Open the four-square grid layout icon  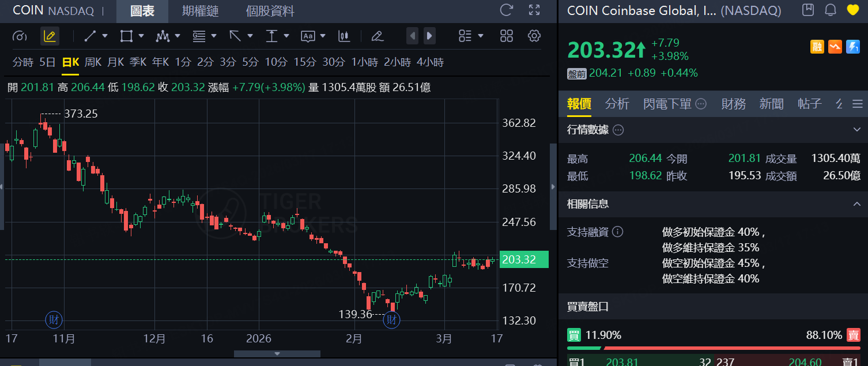click(x=507, y=36)
